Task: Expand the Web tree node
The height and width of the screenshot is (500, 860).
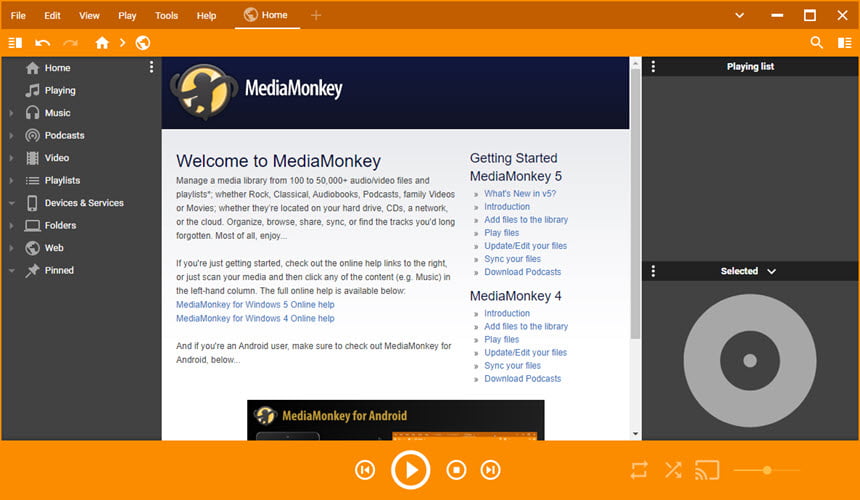Action: pyautogui.click(x=11, y=248)
